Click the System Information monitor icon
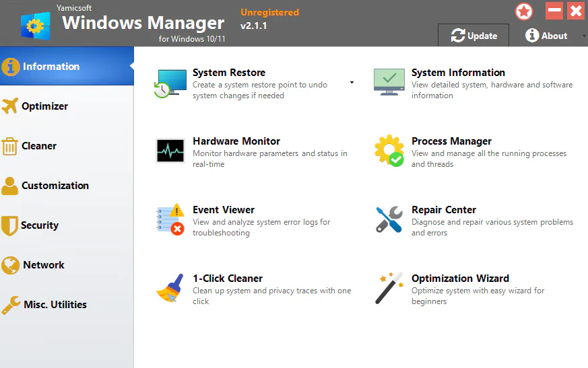Screen dimensions: 588x368 pyautogui.click(x=389, y=82)
